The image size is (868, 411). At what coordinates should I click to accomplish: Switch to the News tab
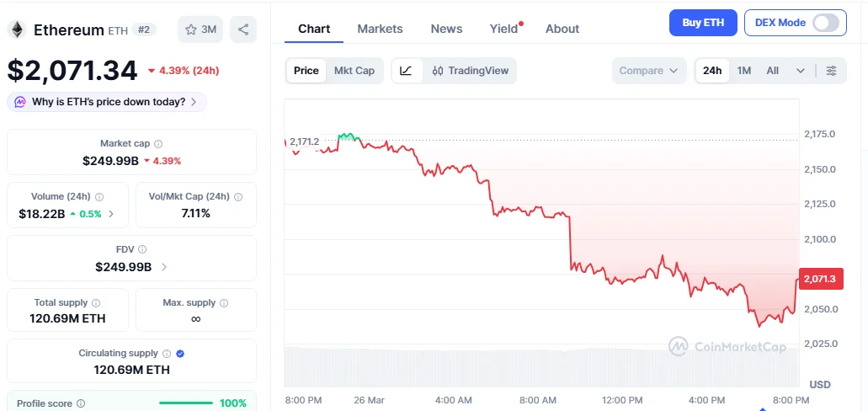click(x=446, y=29)
